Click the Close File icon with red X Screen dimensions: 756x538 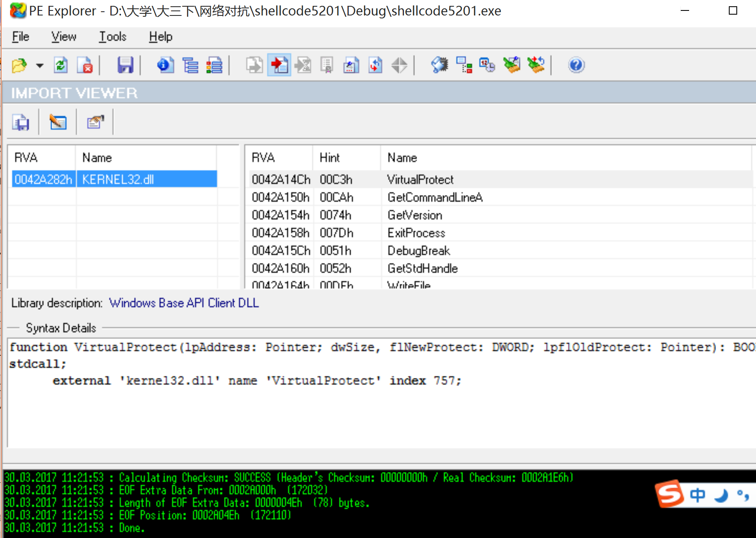(x=85, y=65)
